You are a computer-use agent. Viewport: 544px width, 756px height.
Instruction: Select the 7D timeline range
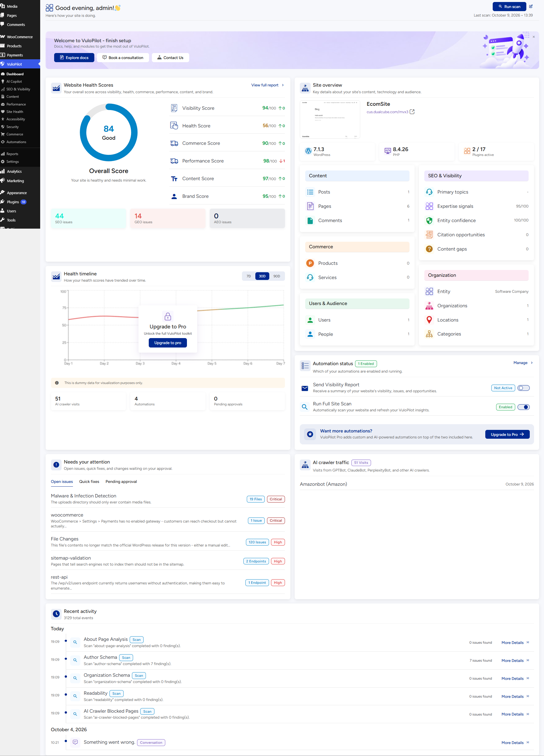[248, 276]
